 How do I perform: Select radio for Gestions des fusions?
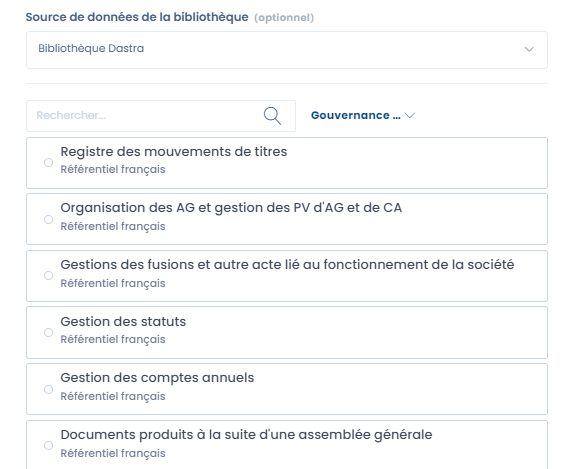(x=48, y=276)
